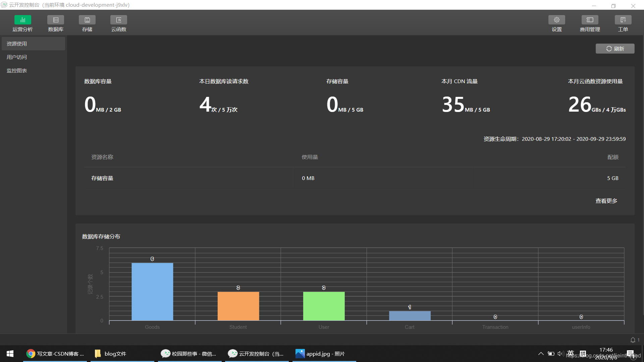Switch to 校园那些事 WeChat devtools taskbar item
The width and height of the screenshot is (644, 362).
[190, 354]
